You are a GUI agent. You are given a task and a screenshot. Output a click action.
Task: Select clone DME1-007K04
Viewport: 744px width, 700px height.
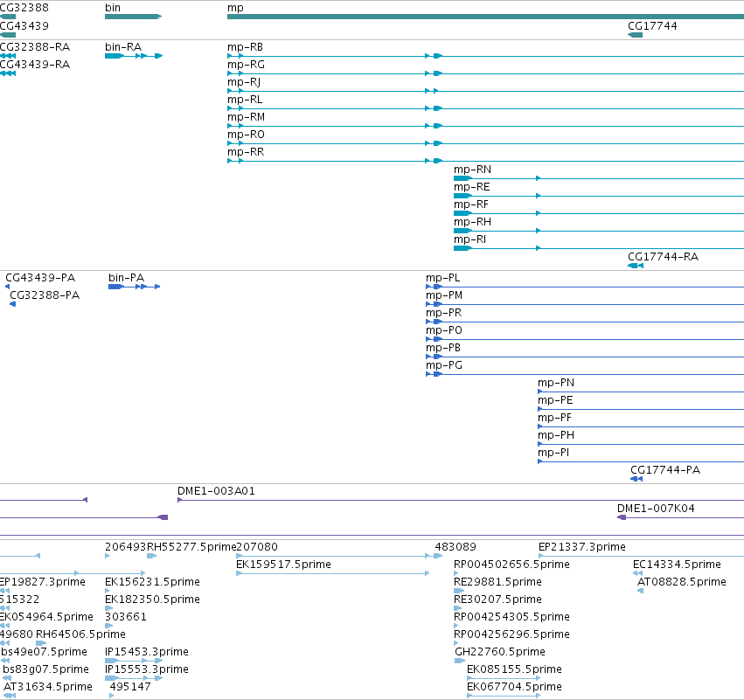[x=656, y=509]
